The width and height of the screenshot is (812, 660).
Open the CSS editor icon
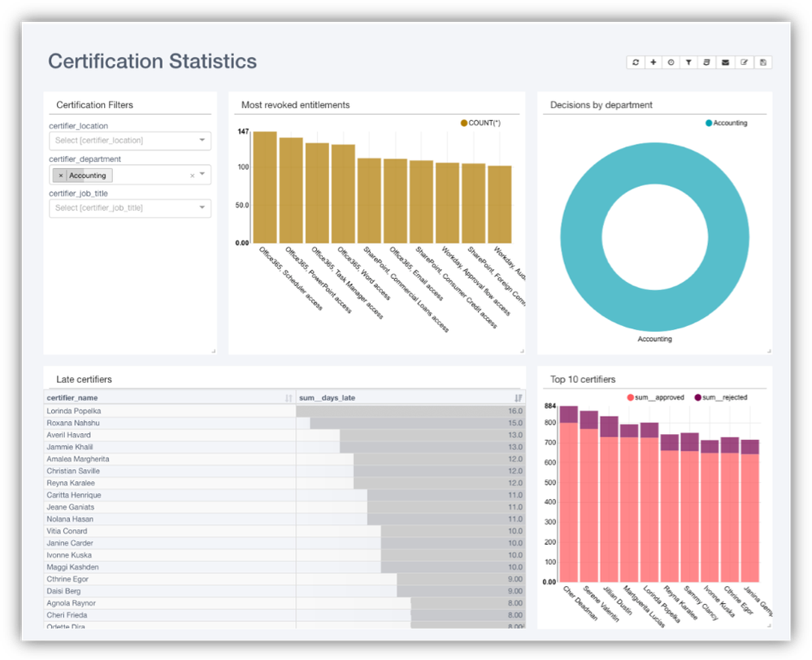[707, 63]
